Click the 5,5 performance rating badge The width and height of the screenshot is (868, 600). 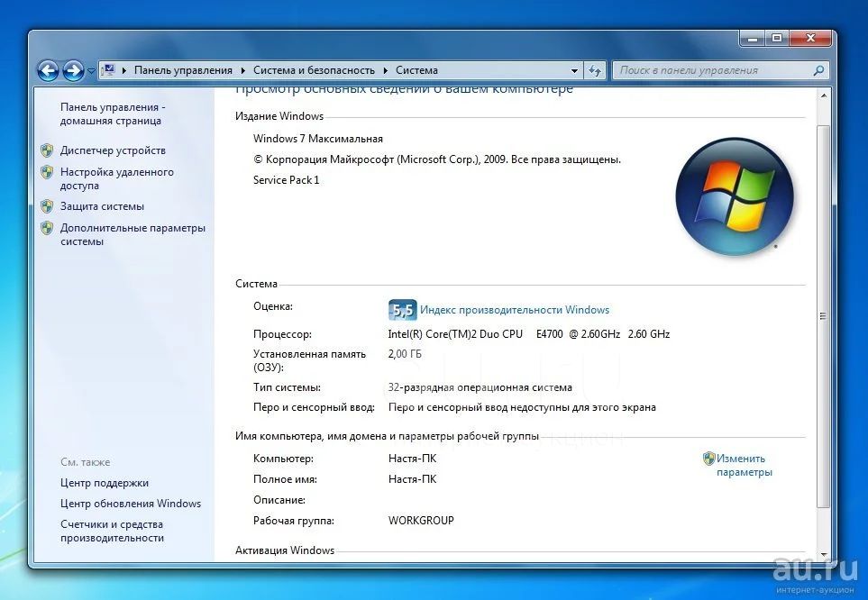coord(402,310)
